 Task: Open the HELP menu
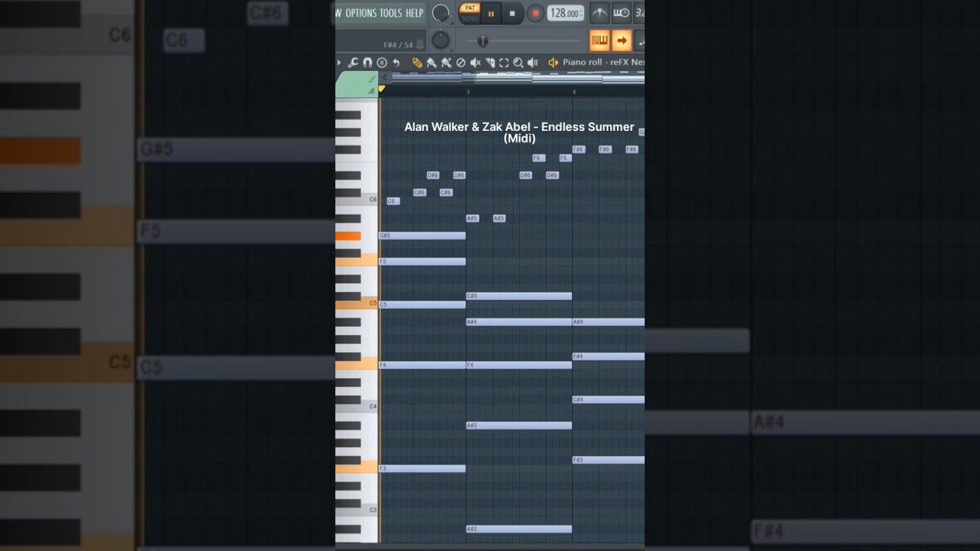point(414,13)
